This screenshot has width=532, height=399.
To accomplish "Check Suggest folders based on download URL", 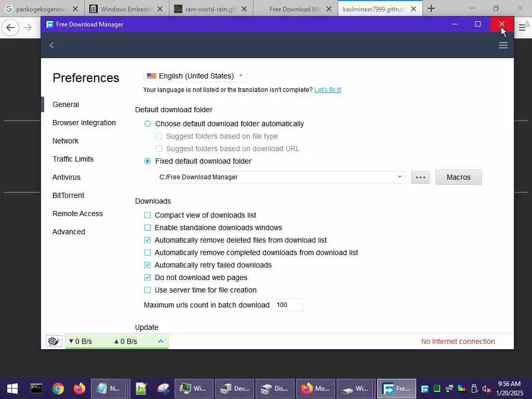I will 159,149.
